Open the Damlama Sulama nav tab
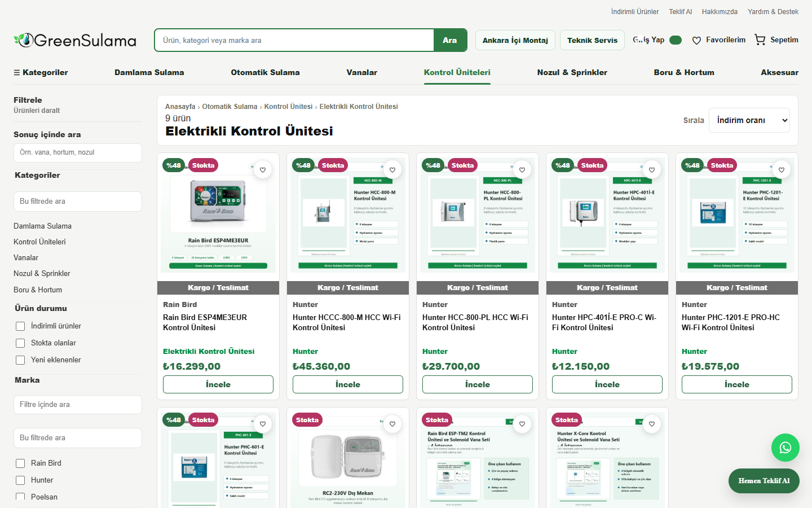 [149, 72]
